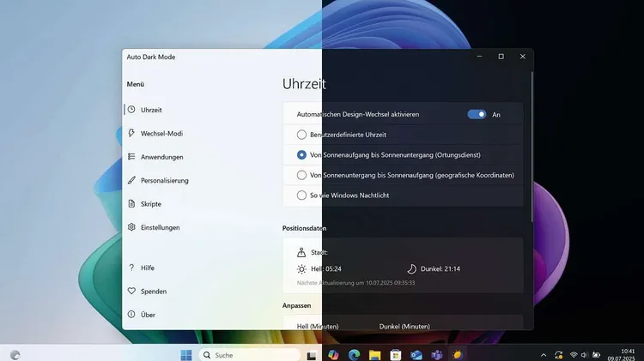This screenshot has width=644, height=361.
Task: Open the clock and date on taskbar
Action: point(621,355)
